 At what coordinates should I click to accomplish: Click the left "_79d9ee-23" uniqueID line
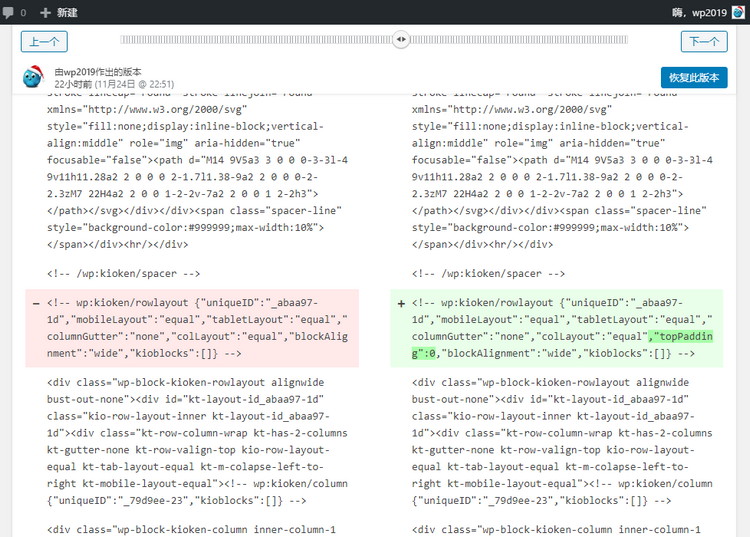176,501
